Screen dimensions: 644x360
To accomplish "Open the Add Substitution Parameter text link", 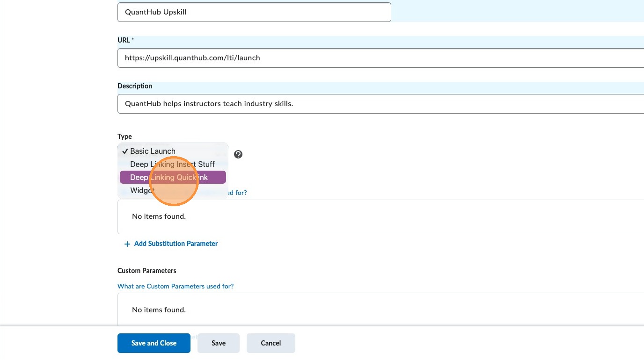I will pos(176,244).
